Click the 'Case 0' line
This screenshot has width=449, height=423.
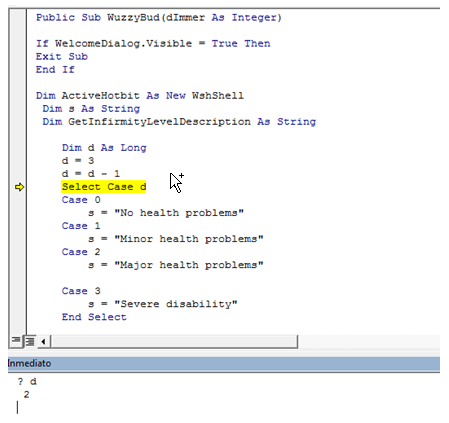(x=81, y=200)
